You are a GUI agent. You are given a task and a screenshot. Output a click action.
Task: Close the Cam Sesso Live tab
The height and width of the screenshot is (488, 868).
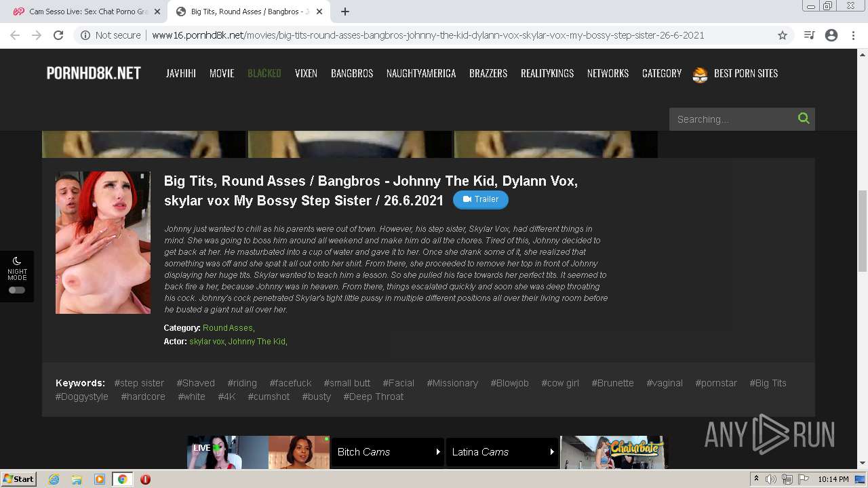pyautogui.click(x=157, y=12)
